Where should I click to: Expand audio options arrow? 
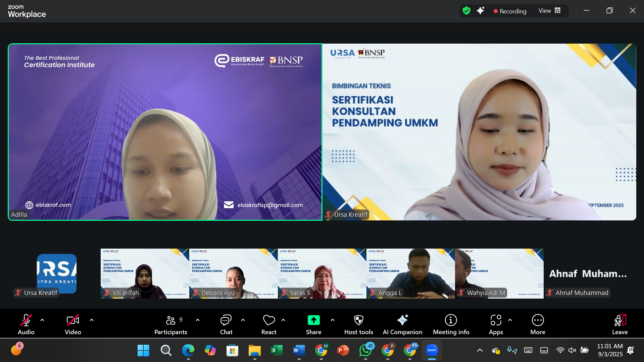(x=42, y=320)
